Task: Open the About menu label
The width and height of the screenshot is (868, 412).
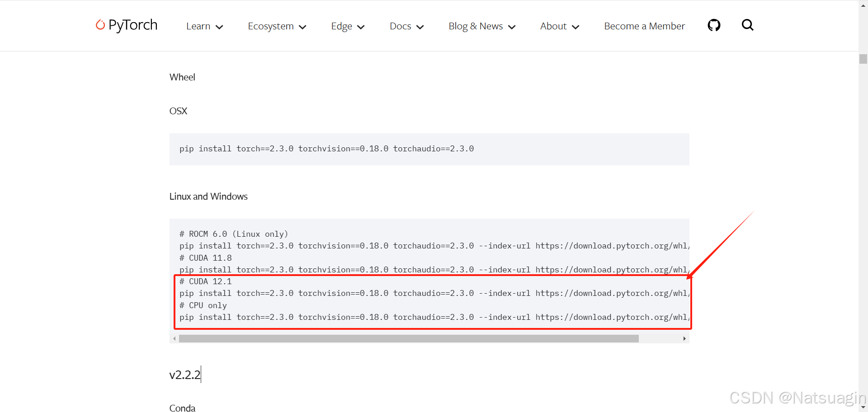Action: (553, 26)
